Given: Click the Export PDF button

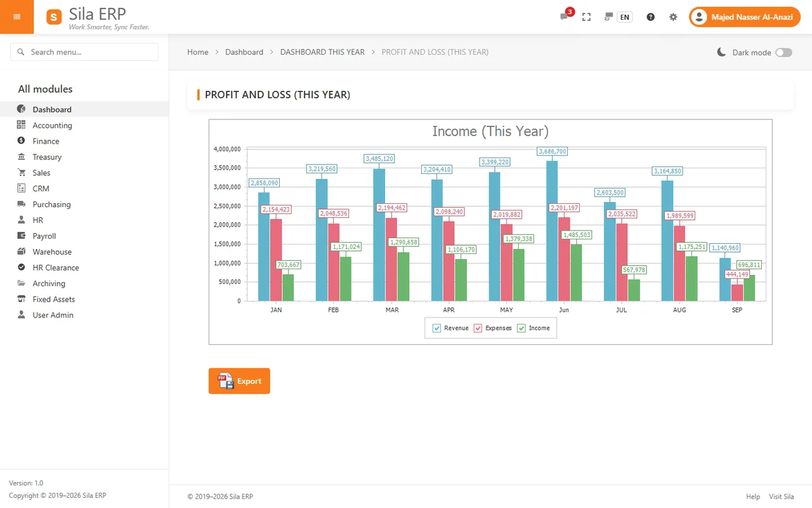Looking at the screenshot, I should point(239,381).
